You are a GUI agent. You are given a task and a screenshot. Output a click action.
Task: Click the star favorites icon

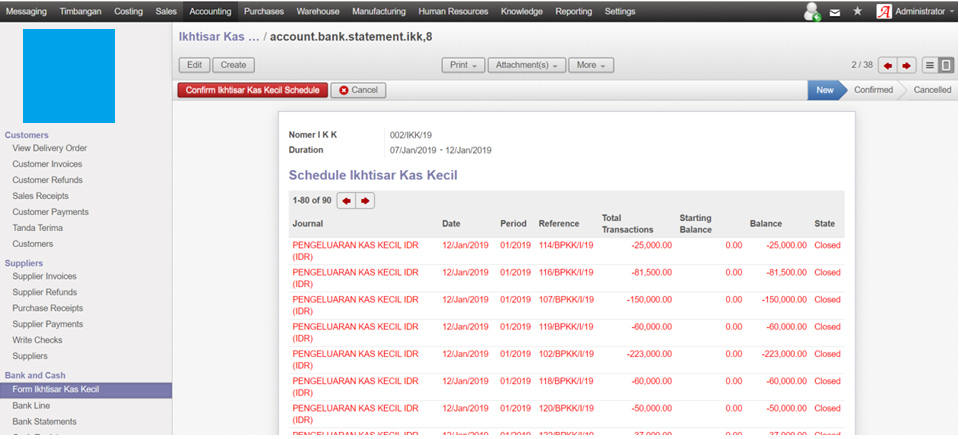click(857, 12)
